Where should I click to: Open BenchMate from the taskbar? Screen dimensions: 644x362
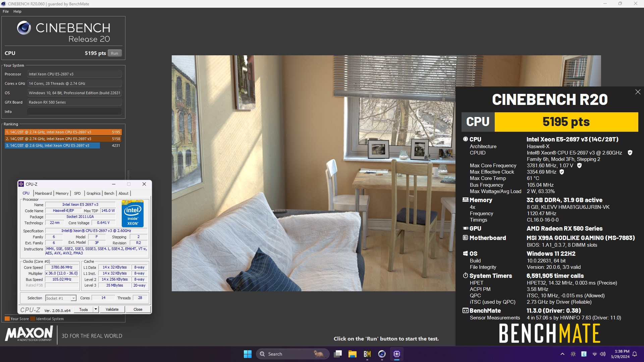click(x=367, y=354)
